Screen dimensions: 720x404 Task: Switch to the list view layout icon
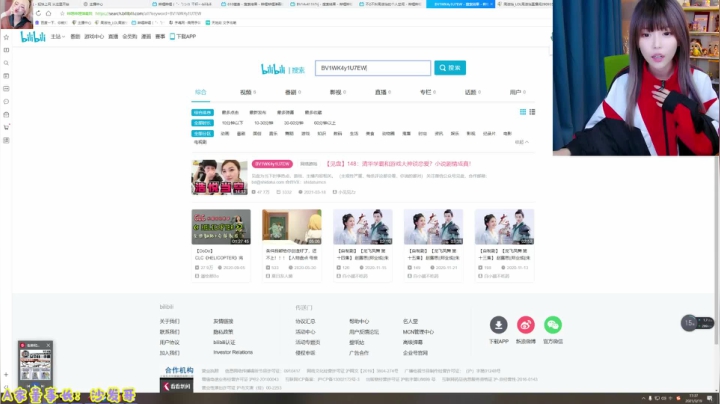532,112
